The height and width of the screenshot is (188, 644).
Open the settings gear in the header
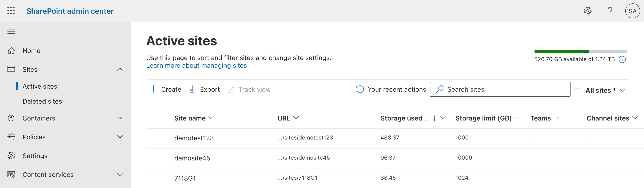point(588,11)
